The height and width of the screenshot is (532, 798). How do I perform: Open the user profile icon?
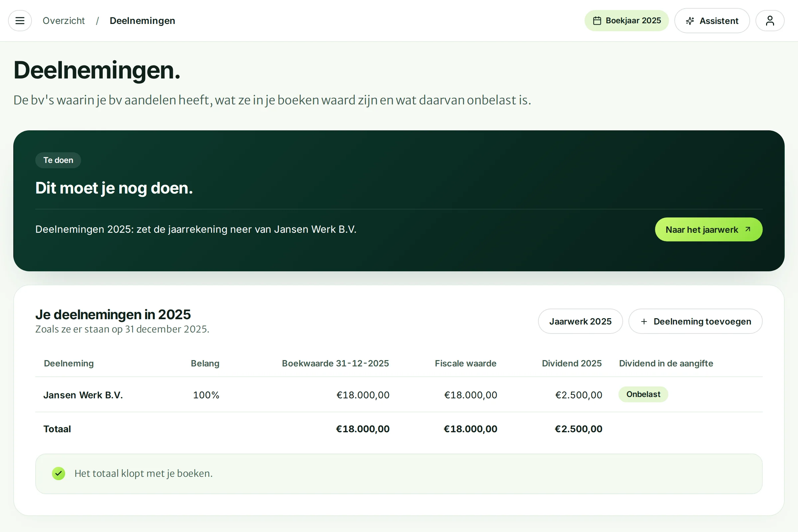click(770, 21)
